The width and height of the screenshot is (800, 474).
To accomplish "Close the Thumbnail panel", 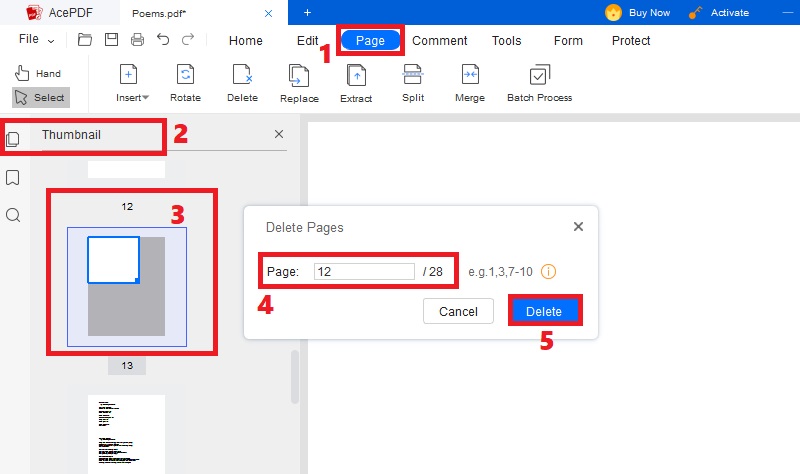I will pyautogui.click(x=279, y=134).
